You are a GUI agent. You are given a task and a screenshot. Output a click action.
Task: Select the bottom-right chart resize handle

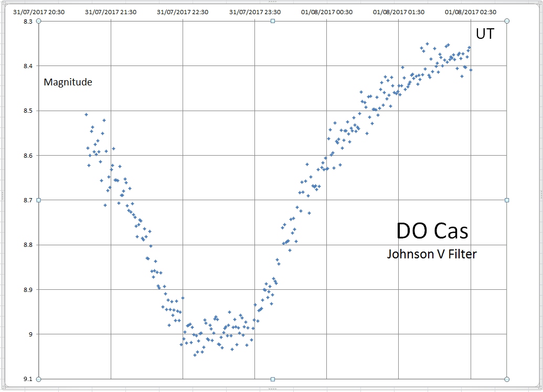point(507,379)
